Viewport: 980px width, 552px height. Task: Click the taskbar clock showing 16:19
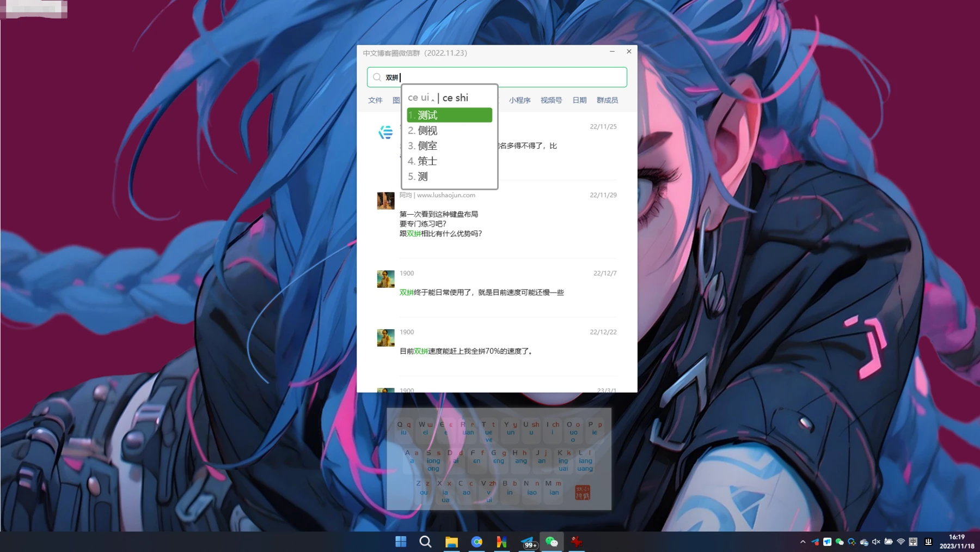(957, 542)
